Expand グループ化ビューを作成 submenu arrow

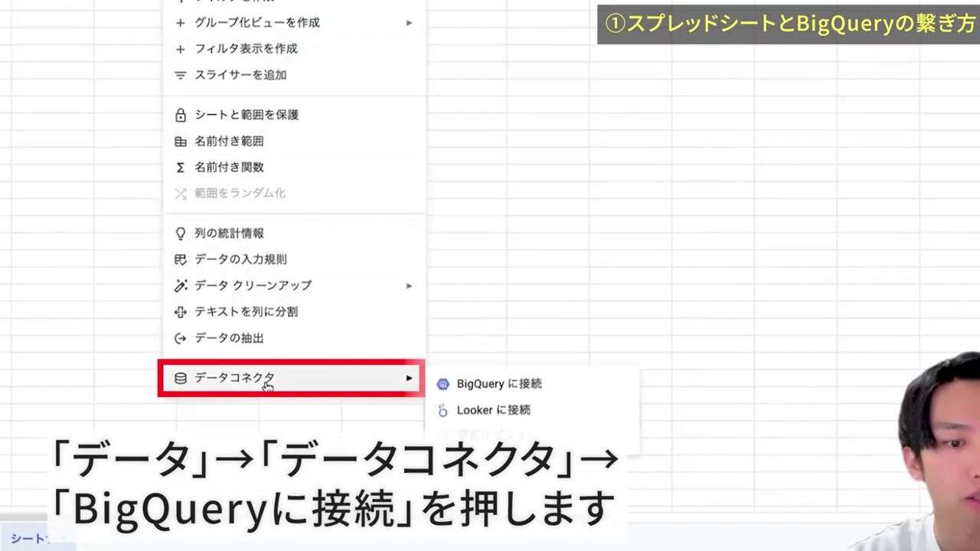coord(409,23)
